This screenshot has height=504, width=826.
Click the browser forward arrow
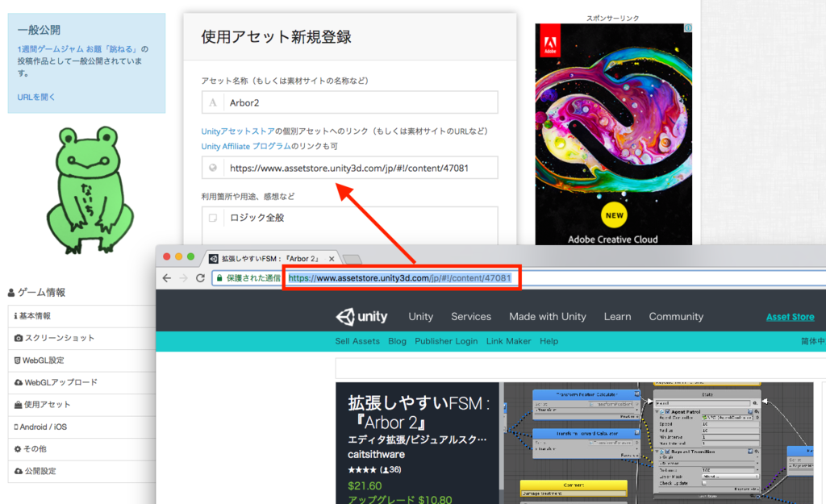click(183, 278)
